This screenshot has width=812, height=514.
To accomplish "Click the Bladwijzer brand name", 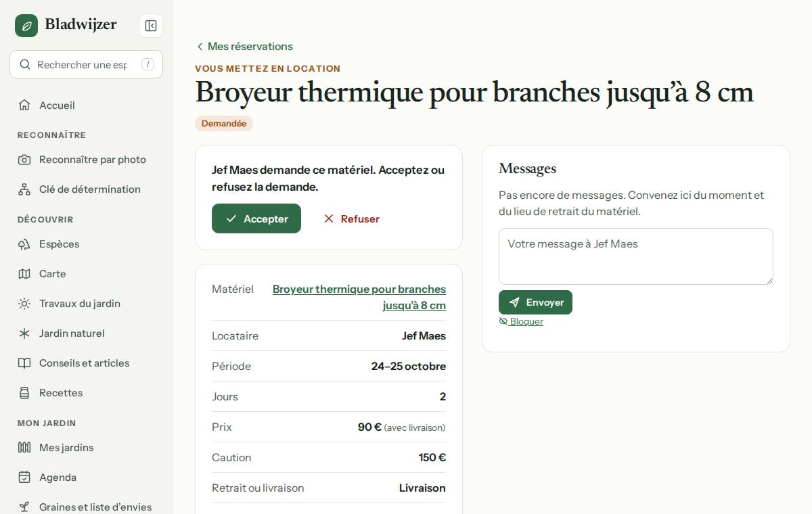I will pos(81,25).
